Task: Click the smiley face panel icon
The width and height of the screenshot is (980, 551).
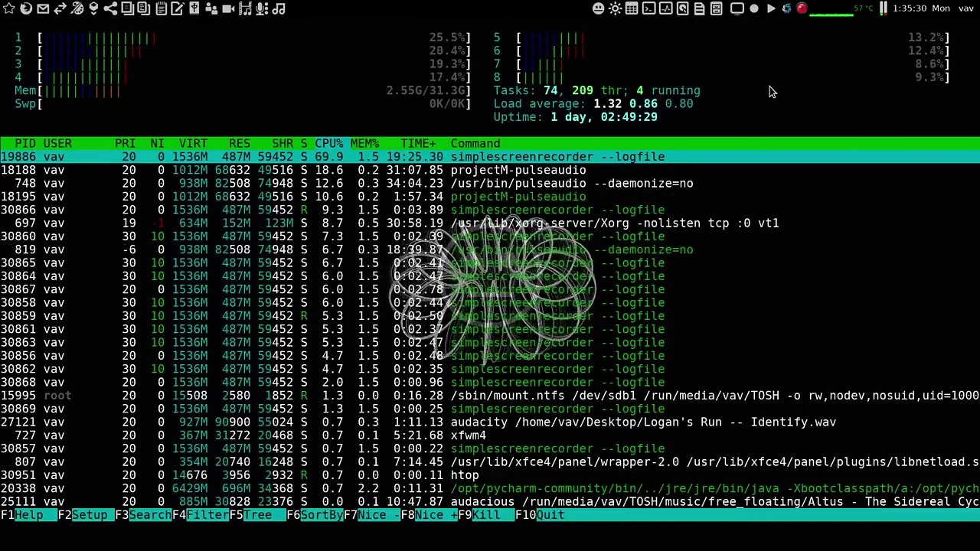Action: click(x=599, y=8)
